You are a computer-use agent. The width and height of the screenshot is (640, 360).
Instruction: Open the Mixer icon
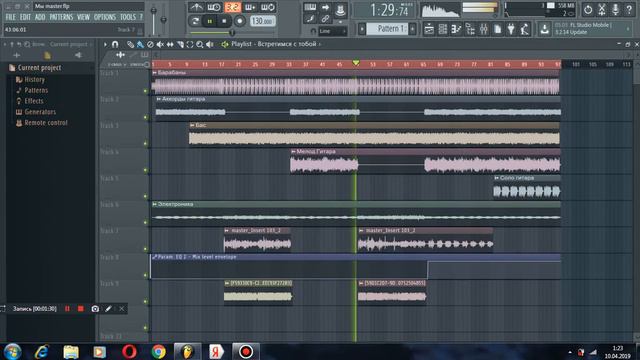pyautogui.click(x=484, y=29)
